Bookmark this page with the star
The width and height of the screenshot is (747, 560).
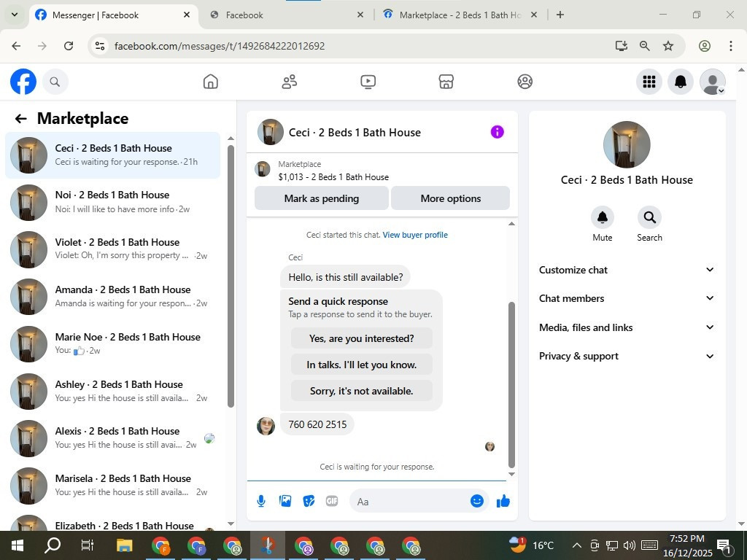(668, 46)
